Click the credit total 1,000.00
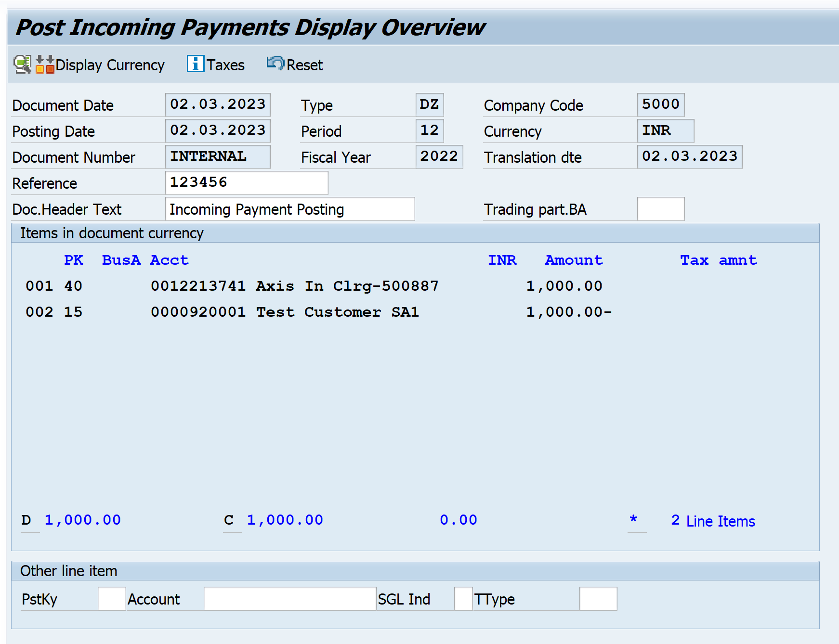839x644 pixels. click(285, 520)
